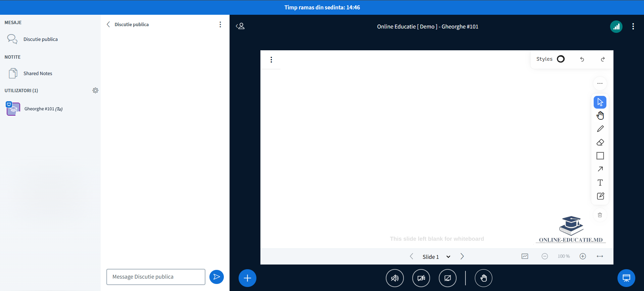Click the zoom in plus button
This screenshot has height=291, width=644.
point(583,256)
